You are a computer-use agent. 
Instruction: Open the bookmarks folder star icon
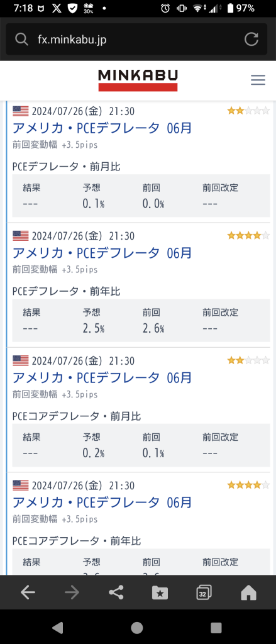[160, 592]
